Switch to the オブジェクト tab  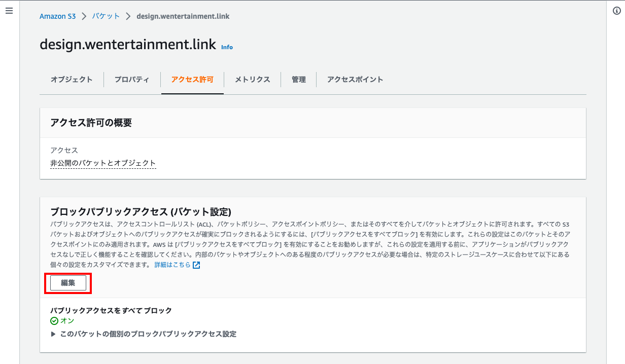click(72, 80)
